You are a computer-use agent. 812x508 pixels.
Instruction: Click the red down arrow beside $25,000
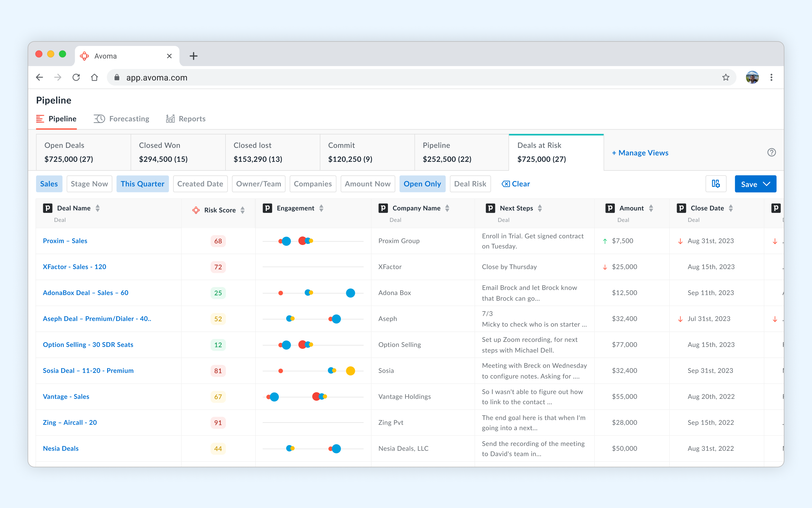605,268
